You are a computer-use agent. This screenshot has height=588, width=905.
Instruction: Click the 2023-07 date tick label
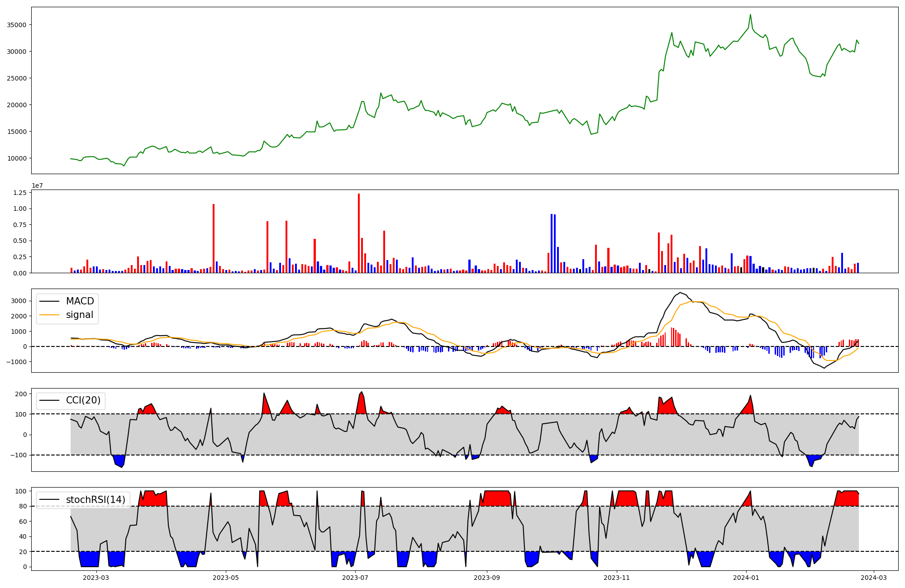tap(355, 578)
